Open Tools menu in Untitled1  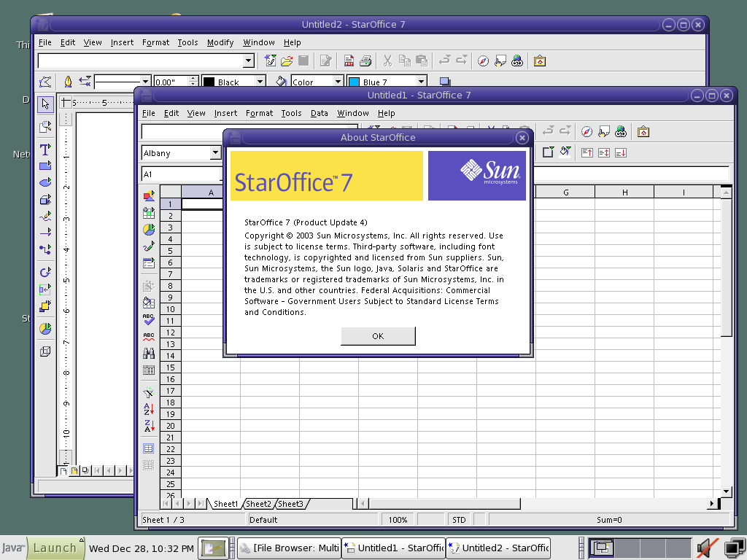[291, 113]
